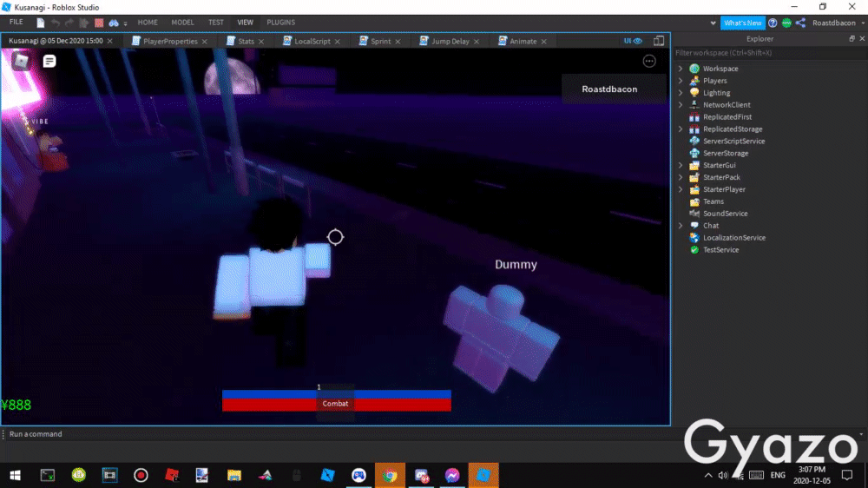This screenshot has width=868, height=488.
Task: Open Messenger from the taskbar
Action: click(x=452, y=475)
